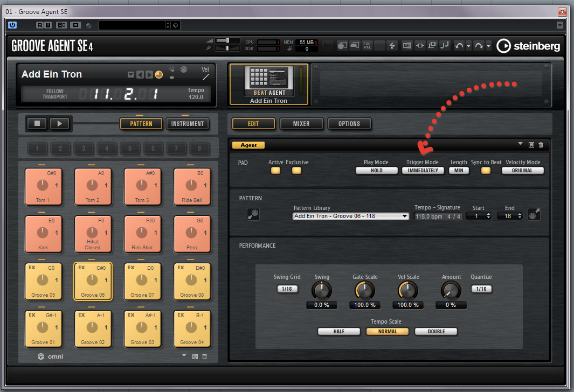Set Tempo Scale to DOUBLE
The image size is (574, 392).
point(436,331)
